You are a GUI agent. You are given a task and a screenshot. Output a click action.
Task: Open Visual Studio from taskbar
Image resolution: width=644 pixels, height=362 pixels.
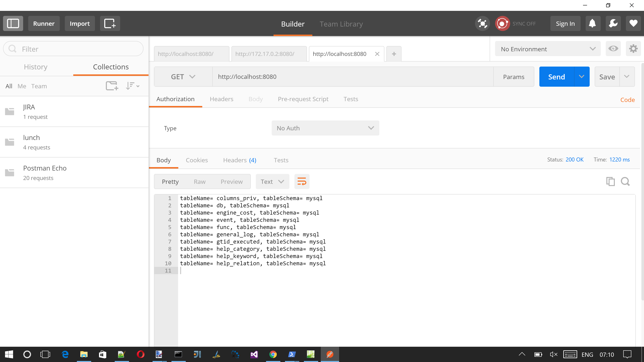[x=254, y=354]
